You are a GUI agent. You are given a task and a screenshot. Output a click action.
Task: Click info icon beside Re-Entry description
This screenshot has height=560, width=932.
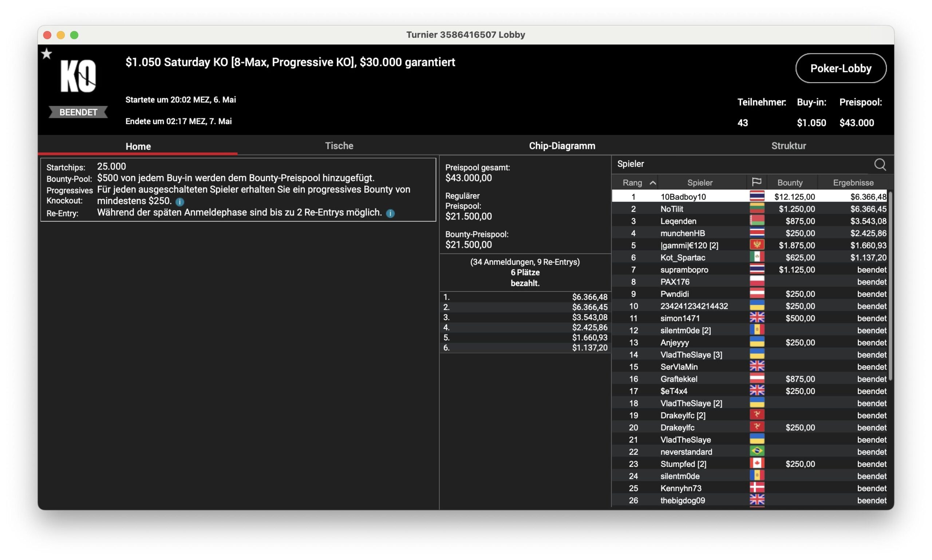click(x=390, y=213)
